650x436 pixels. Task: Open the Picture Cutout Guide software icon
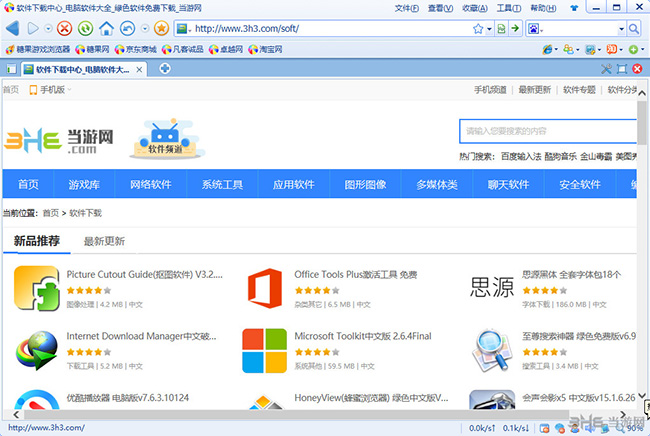(x=37, y=288)
